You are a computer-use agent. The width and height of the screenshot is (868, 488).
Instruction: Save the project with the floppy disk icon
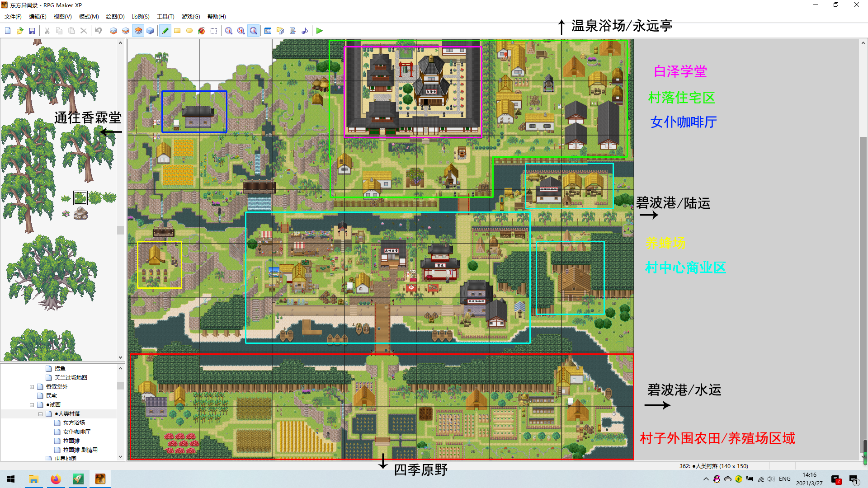click(32, 31)
